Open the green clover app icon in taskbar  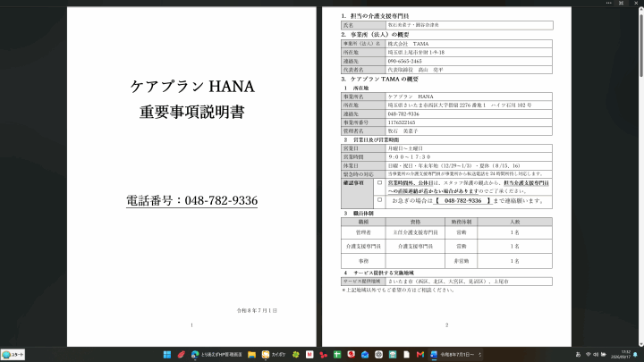296,355
